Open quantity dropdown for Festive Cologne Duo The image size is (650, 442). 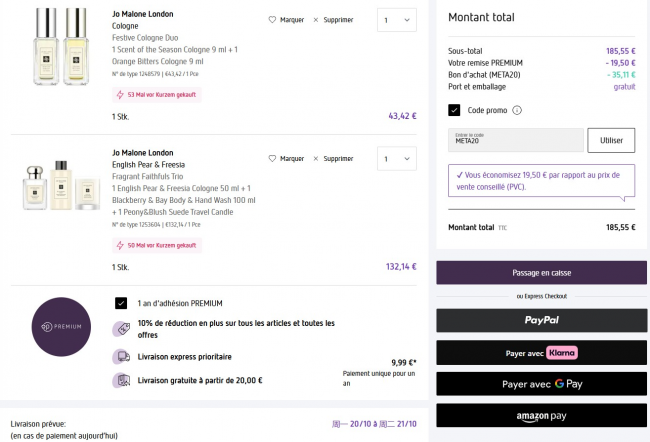pyautogui.click(x=397, y=19)
